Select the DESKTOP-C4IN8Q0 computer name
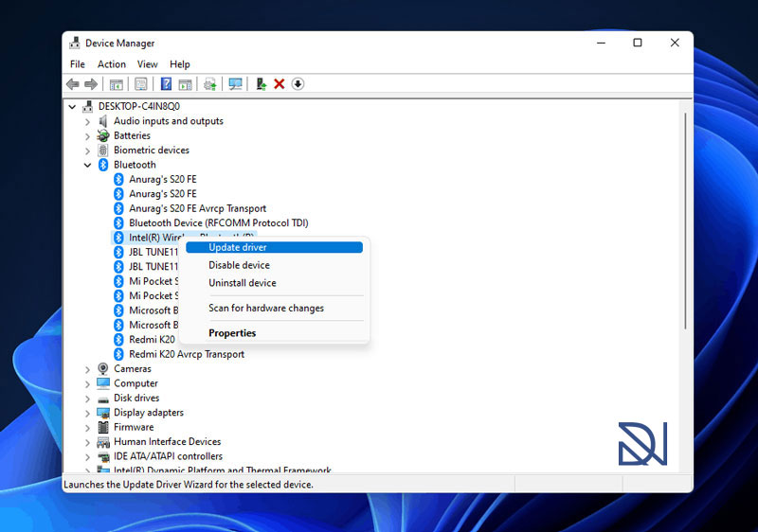Viewport: 758px width, 532px height. tap(139, 106)
